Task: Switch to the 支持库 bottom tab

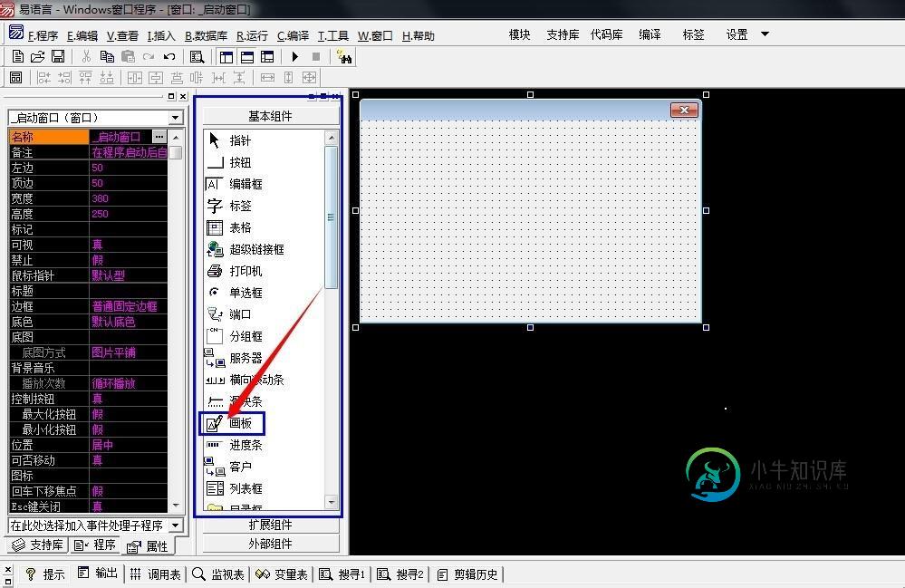Action: [x=37, y=545]
